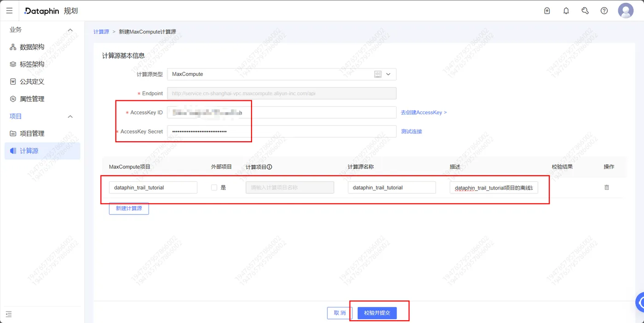
Task: Open the floating assistant bubble
Action: coord(640,303)
